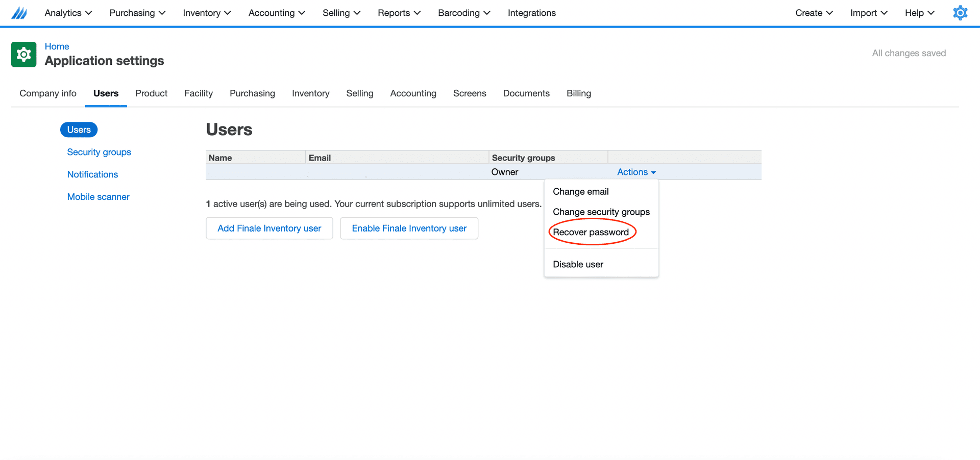Toggle the Actions dropdown for Owner user
980x460 pixels.
pyautogui.click(x=636, y=172)
